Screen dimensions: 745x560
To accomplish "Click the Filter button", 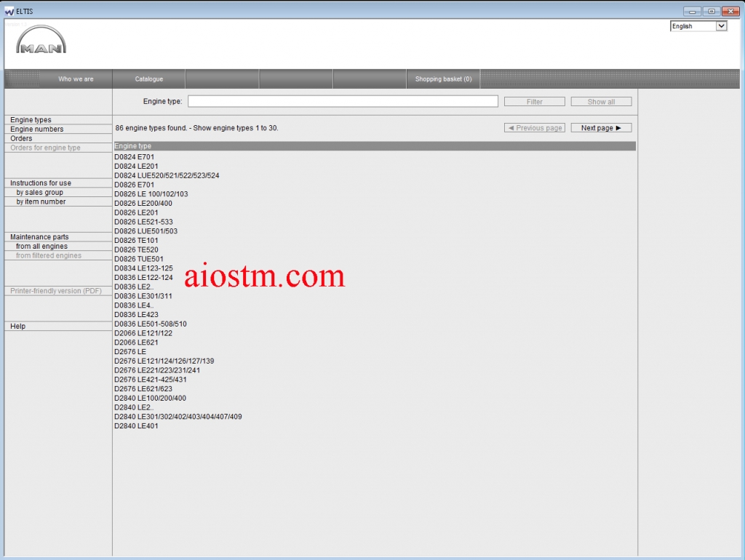I will click(534, 101).
